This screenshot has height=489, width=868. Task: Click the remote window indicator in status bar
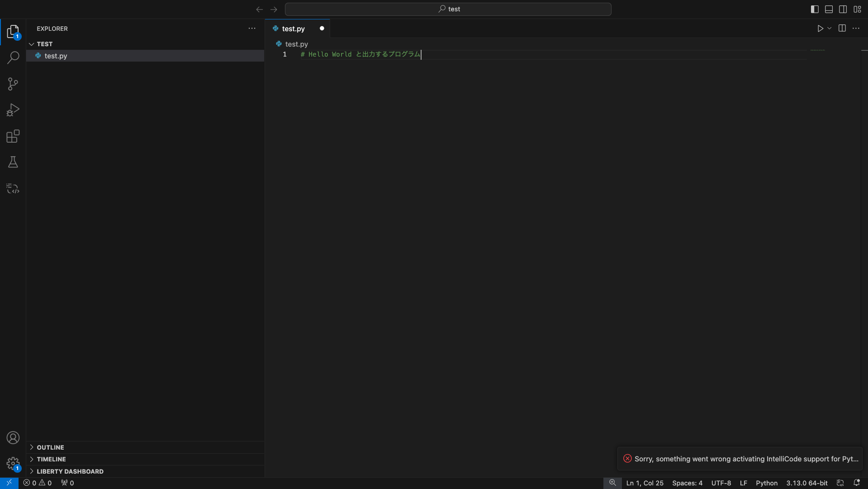(9, 483)
